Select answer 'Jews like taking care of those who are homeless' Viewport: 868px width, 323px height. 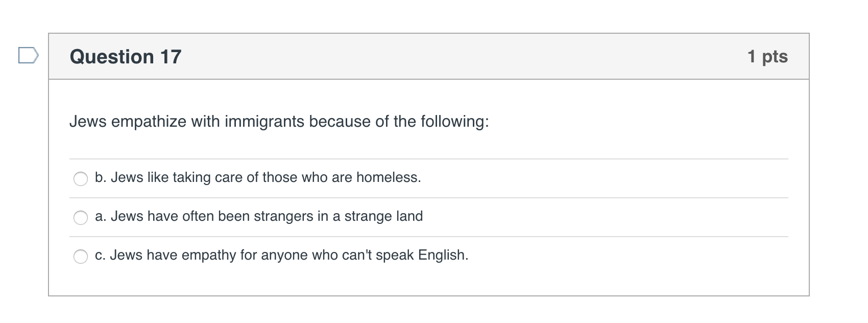pyautogui.click(x=258, y=178)
